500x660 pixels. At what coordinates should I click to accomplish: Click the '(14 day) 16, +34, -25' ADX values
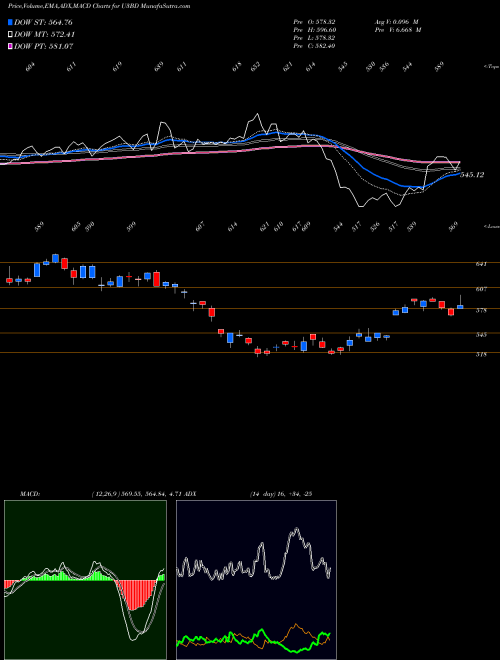click(280, 494)
